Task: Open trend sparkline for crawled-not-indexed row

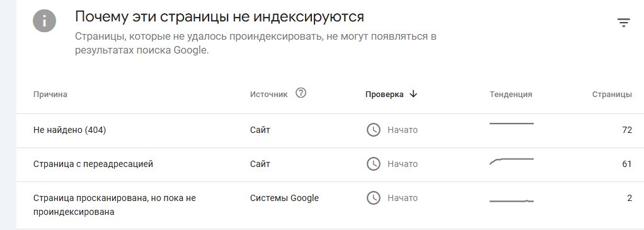Action: (511, 201)
